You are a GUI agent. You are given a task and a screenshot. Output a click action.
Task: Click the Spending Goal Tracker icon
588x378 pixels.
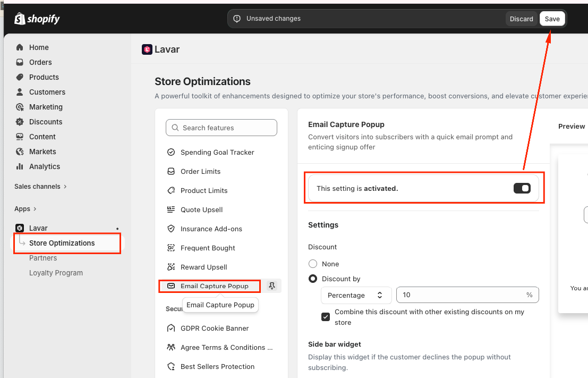pos(171,152)
